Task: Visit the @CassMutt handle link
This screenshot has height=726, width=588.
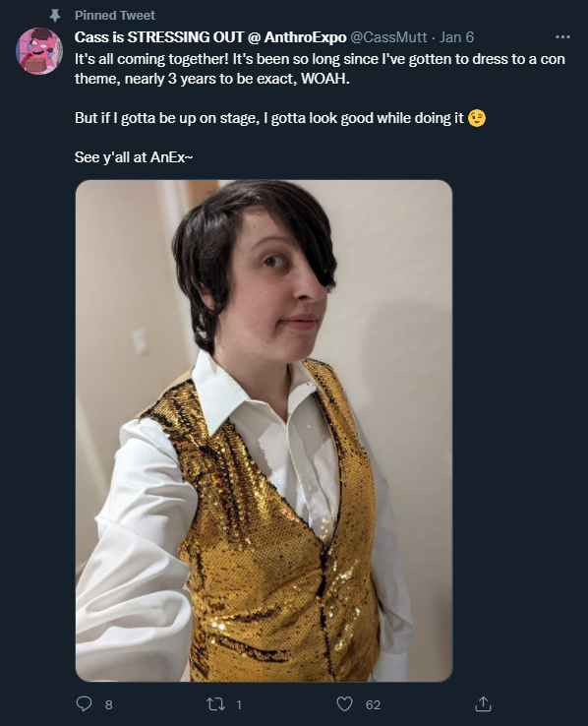Action: (388, 37)
